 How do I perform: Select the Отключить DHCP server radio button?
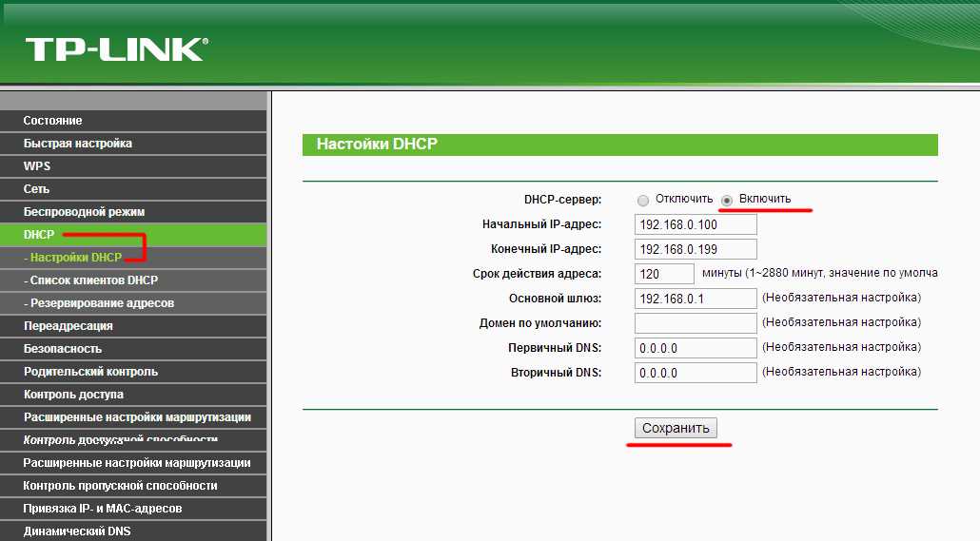tap(643, 200)
